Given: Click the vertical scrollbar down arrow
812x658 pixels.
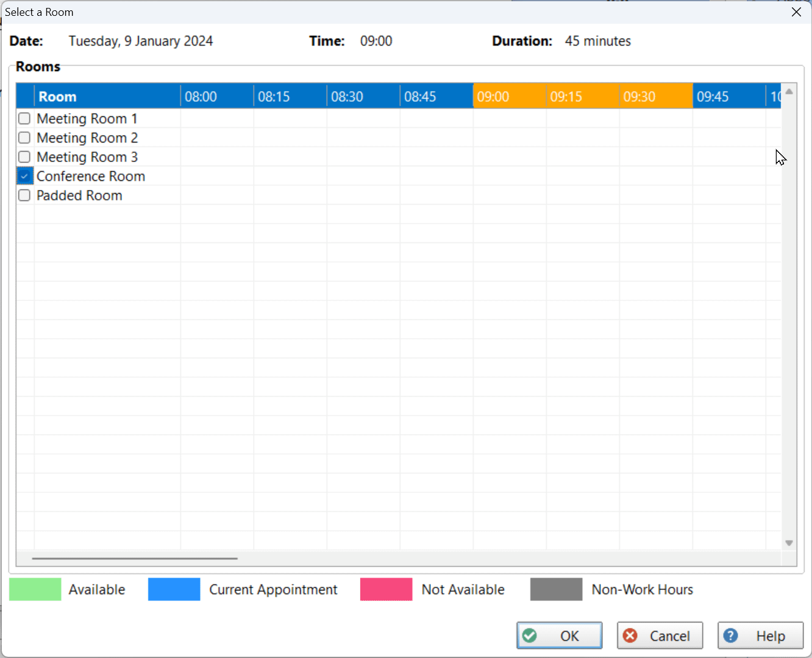Looking at the screenshot, I should pos(789,543).
